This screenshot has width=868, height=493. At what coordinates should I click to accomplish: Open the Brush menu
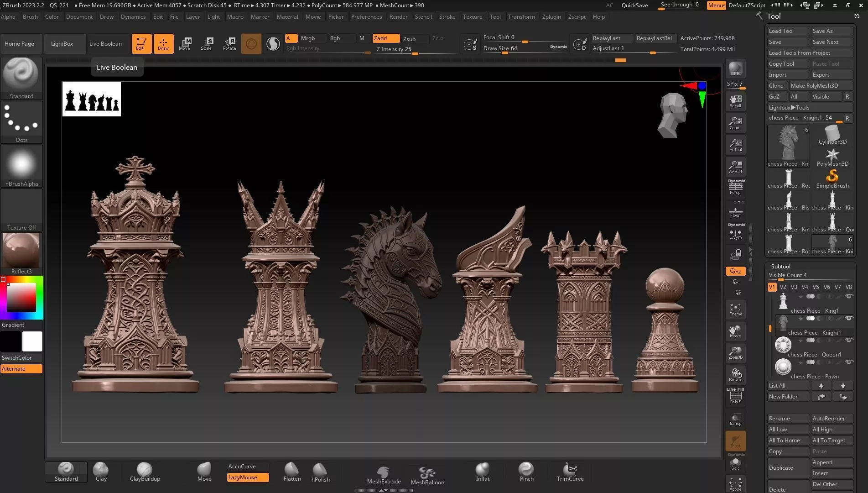30,17
